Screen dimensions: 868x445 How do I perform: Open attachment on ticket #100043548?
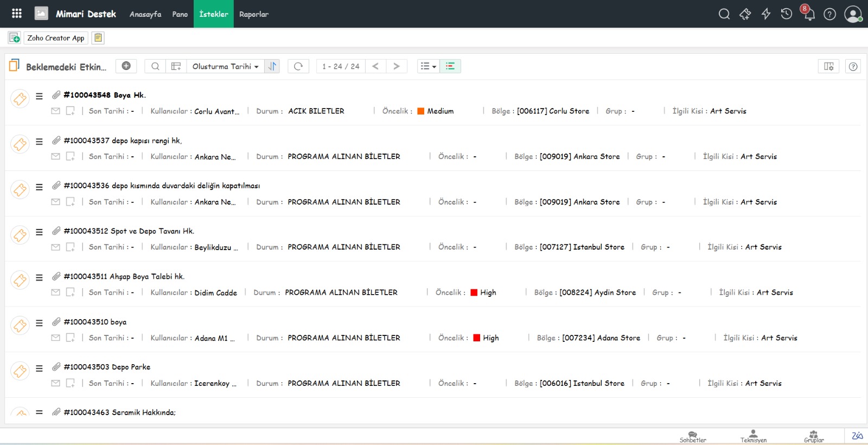(56, 95)
